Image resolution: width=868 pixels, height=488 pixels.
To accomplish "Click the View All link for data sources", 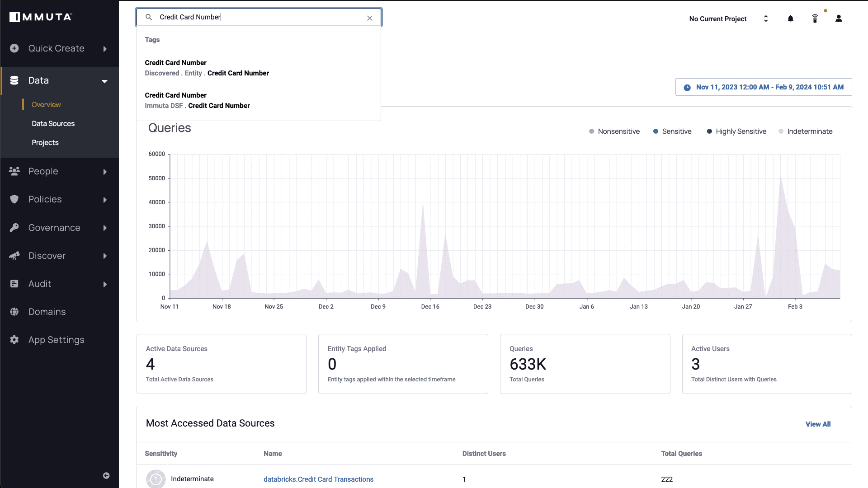I will [818, 424].
